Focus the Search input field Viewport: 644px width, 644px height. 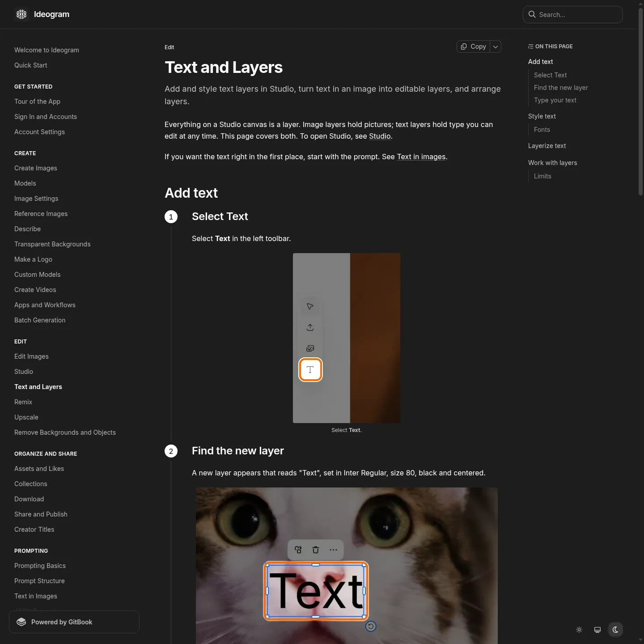click(573, 14)
